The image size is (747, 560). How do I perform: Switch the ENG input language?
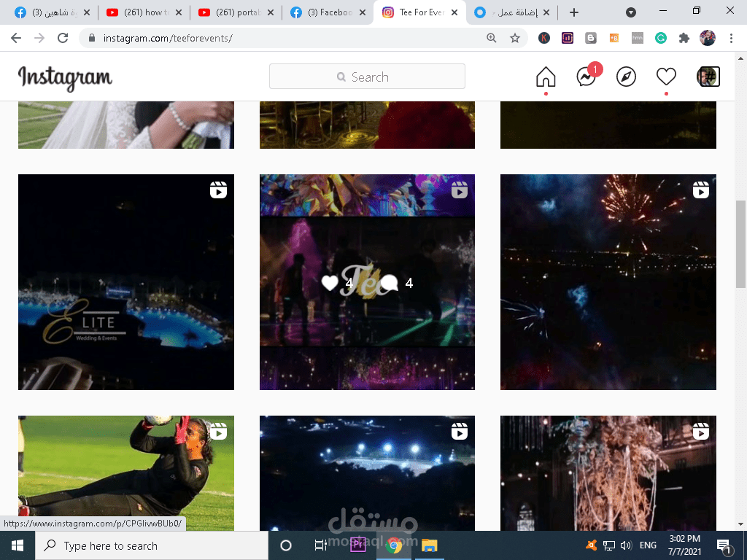pos(648,545)
